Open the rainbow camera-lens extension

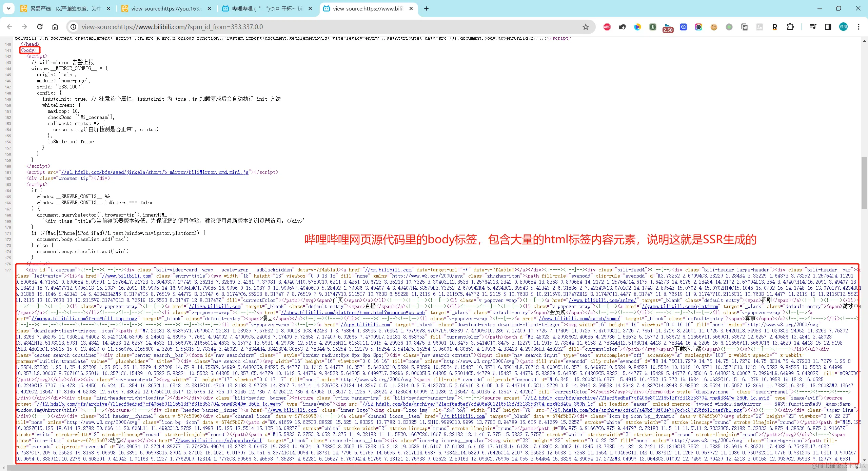click(x=698, y=27)
